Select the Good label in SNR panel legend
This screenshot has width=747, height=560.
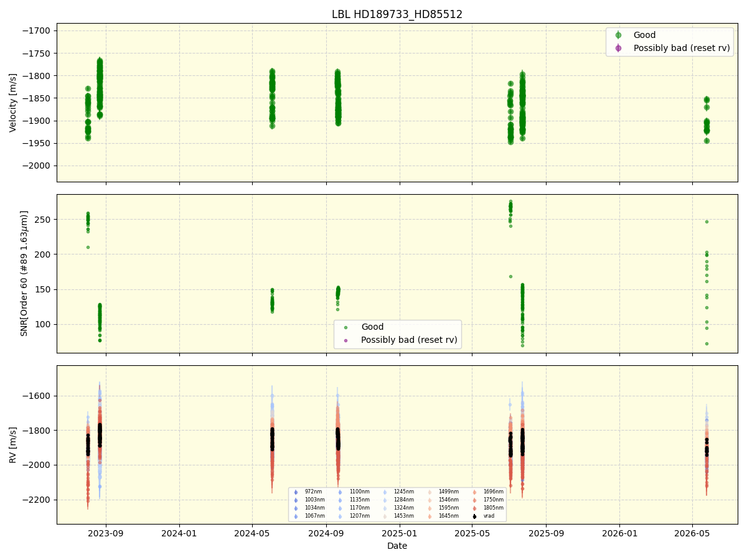coord(372,327)
